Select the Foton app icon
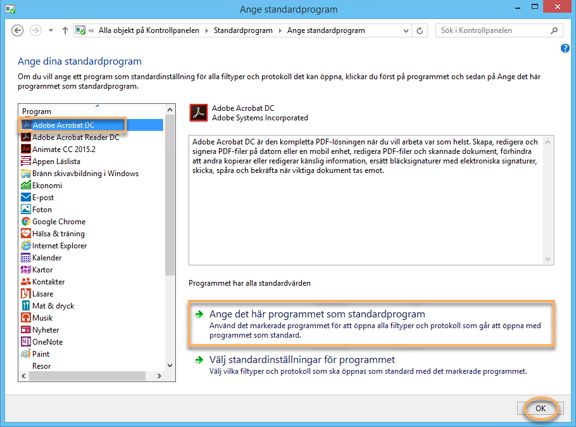 pyautogui.click(x=26, y=209)
